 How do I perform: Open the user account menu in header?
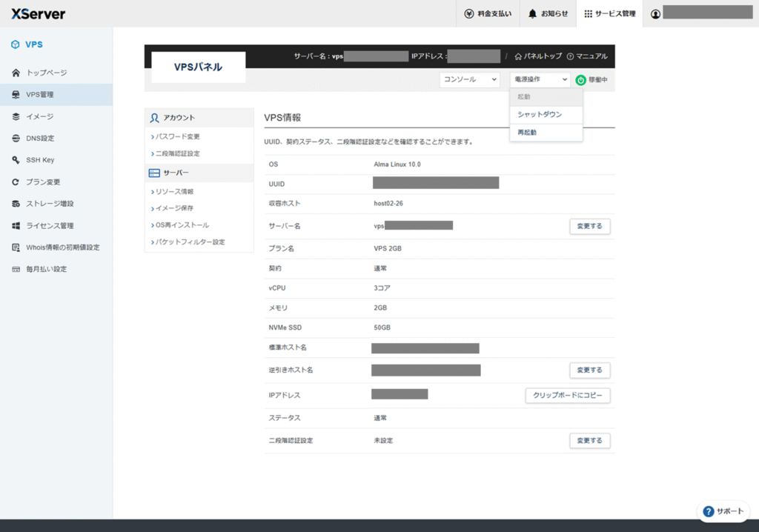[655, 13]
